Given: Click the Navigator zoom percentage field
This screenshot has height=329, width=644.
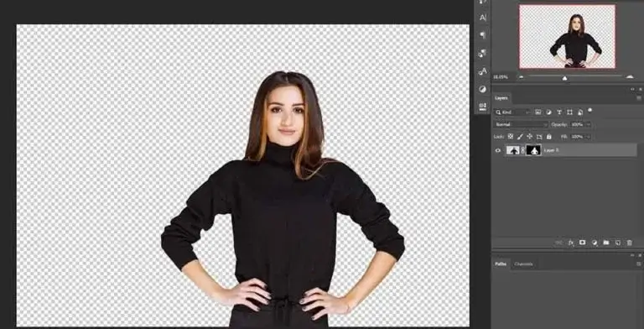Looking at the screenshot, I should point(501,77).
